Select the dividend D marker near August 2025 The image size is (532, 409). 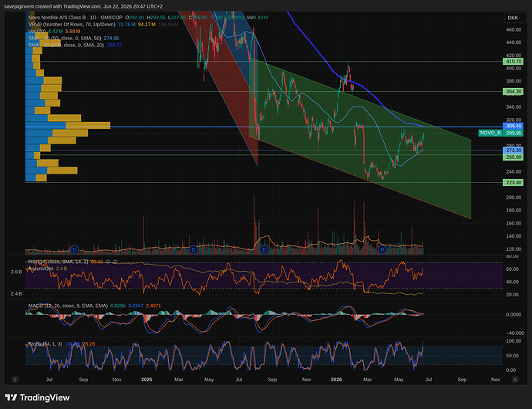[264, 250]
